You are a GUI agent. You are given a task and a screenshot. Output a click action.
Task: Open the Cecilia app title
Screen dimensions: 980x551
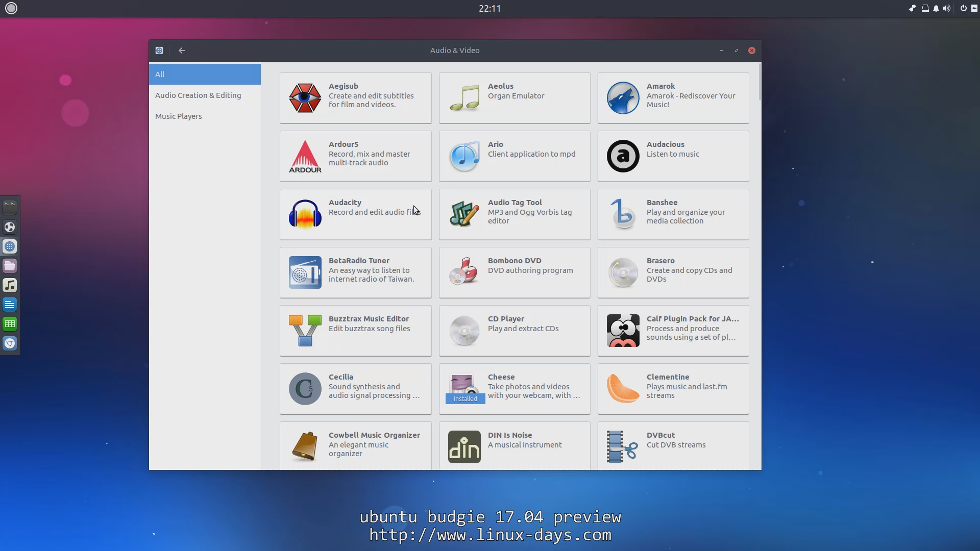[x=340, y=377]
